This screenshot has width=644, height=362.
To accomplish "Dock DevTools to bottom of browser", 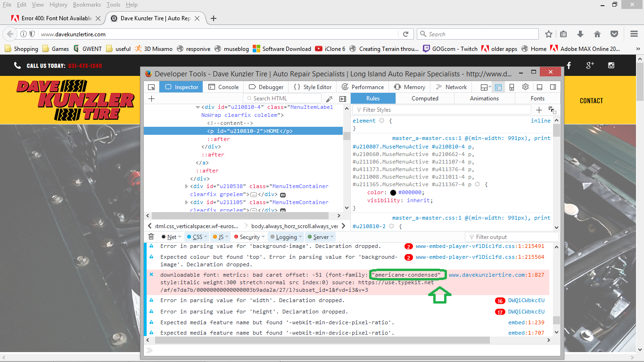I will click(x=540, y=87).
